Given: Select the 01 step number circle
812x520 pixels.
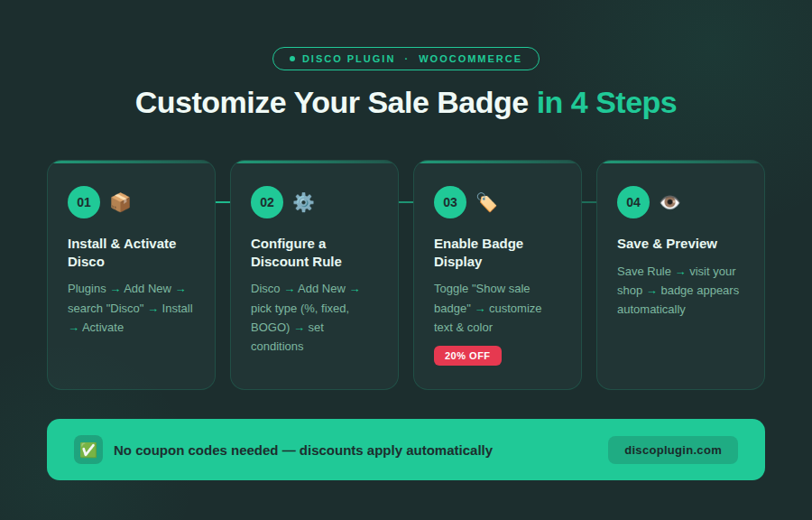Looking at the screenshot, I should point(84,202).
